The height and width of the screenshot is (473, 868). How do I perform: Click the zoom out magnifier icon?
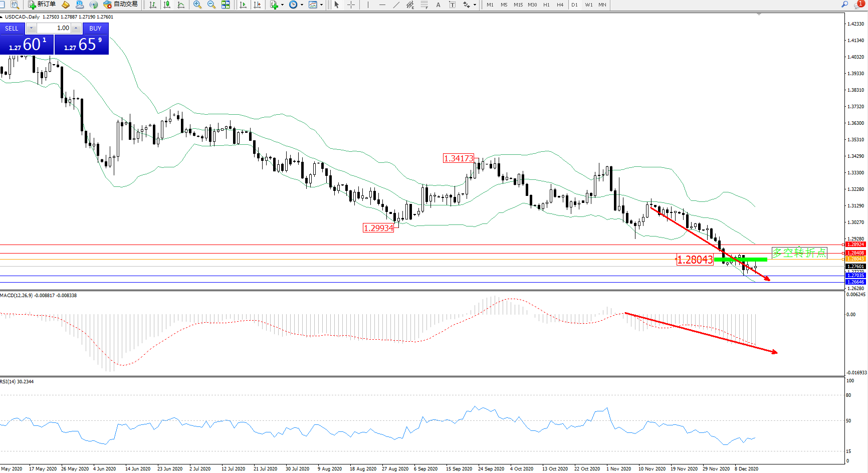coord(211,5)
